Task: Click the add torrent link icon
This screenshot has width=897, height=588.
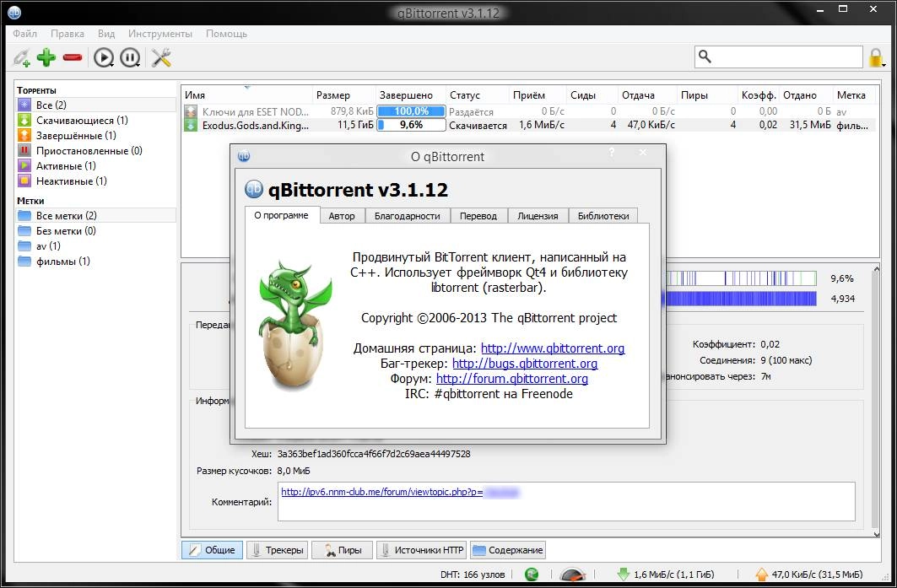Action: [x=22, y=57]
